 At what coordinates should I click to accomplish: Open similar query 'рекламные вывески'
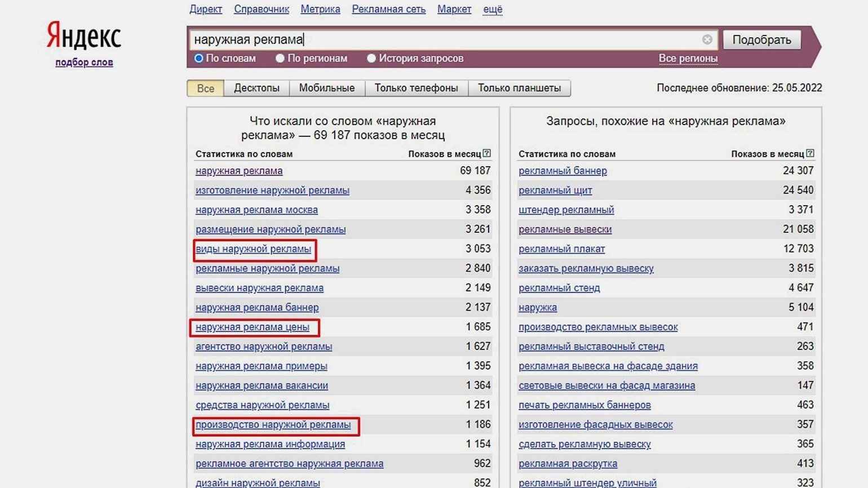565,229
